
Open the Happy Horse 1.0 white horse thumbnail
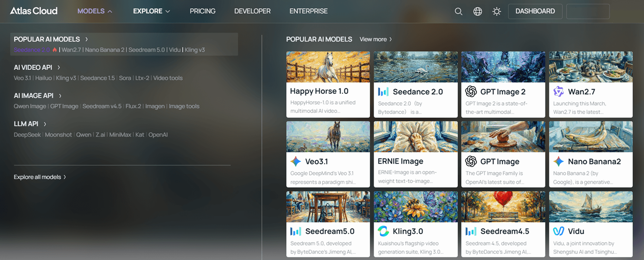tap(328, 67)
